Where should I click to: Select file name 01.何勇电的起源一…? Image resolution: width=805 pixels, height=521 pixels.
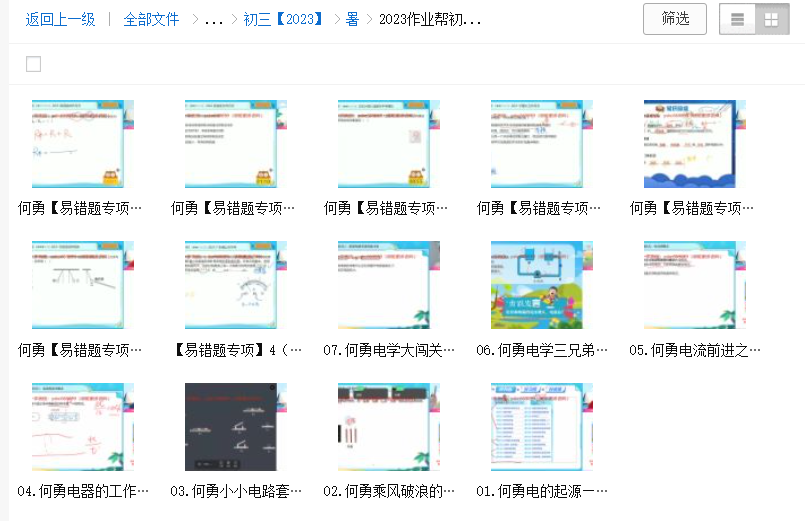tap(542, 491)
